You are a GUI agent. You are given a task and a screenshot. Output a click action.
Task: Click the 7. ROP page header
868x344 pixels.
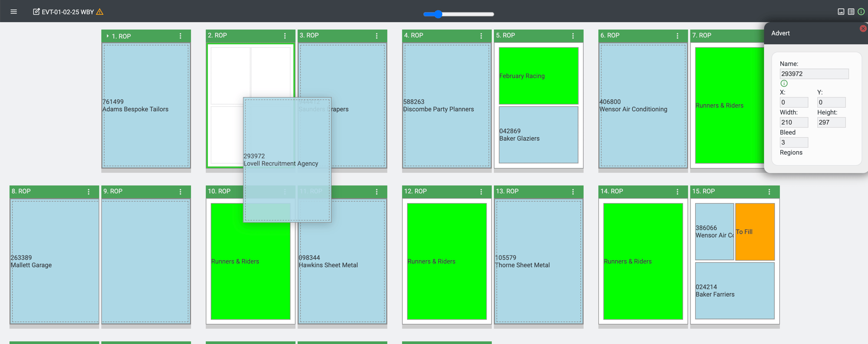727,36
